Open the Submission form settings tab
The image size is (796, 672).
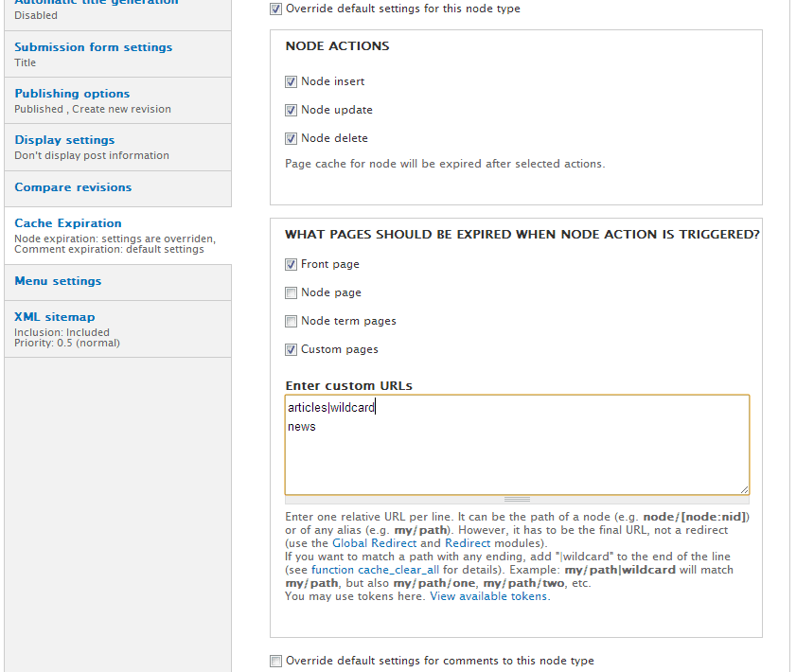[94, 47]
